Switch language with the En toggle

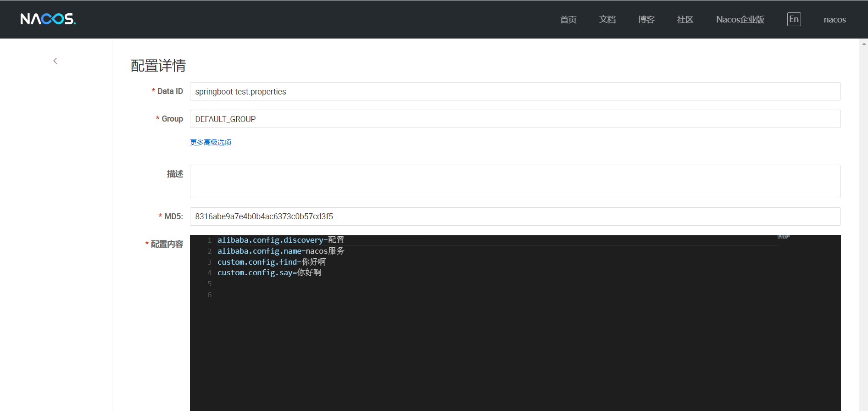tap(794, 19)
